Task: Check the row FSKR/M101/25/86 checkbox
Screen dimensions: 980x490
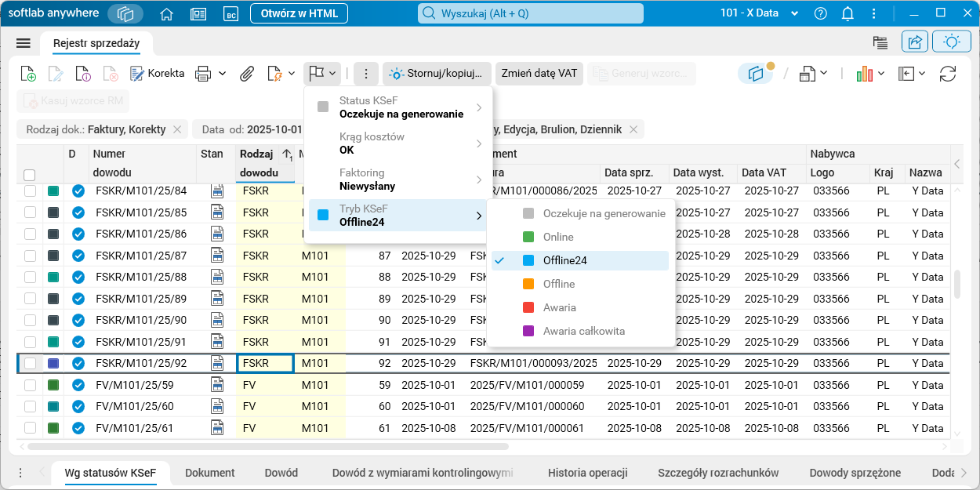Action: (x=30, y=234)
